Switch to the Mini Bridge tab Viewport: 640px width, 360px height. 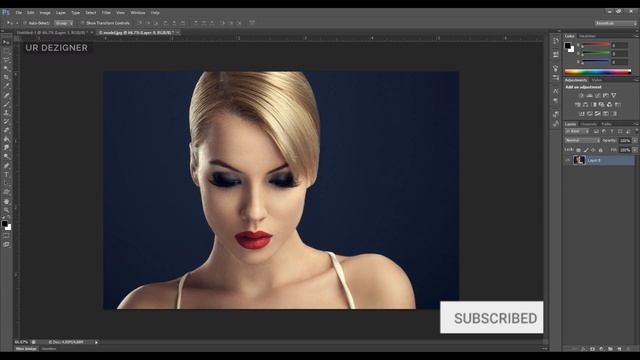(26, 349)
